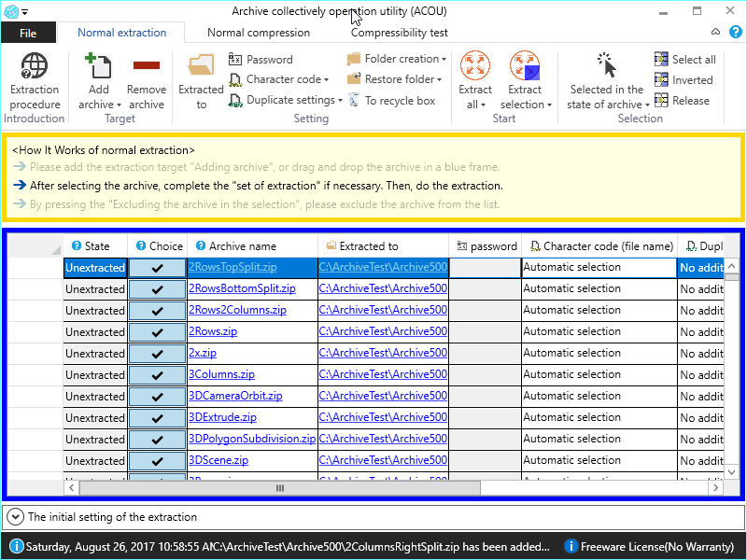Open the 3DCameraOrbit.zip archive link
The image size is (747, 560).
coord(235,396)
